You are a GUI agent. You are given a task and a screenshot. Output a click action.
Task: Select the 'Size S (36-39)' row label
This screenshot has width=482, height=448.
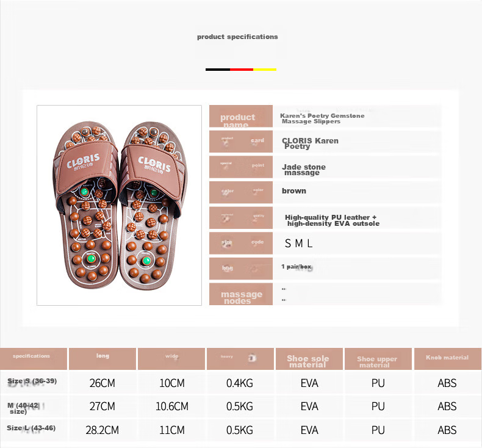click(32, 381)
